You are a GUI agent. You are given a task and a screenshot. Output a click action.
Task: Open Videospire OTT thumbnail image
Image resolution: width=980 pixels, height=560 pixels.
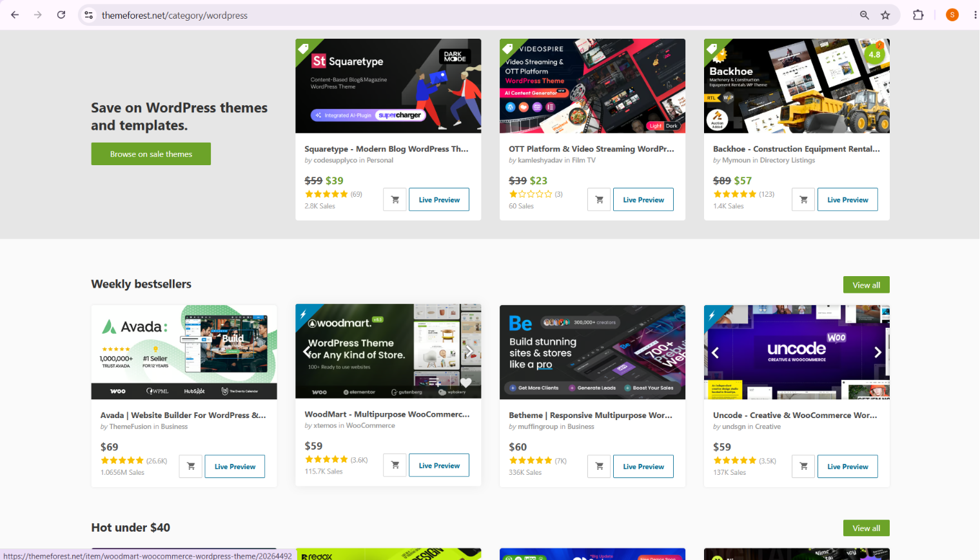(593, 86)
